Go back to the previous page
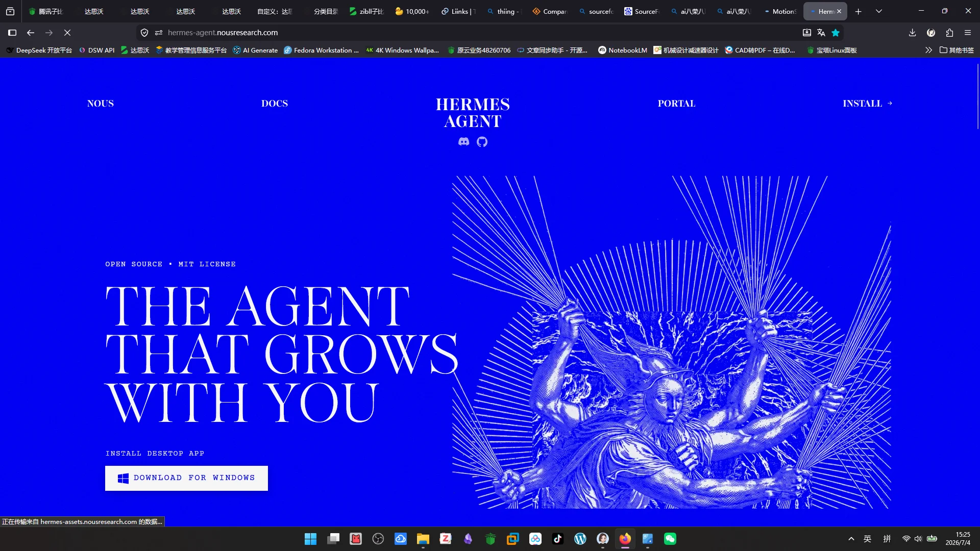This screenshot has height=551, width=980. [31, 33]
